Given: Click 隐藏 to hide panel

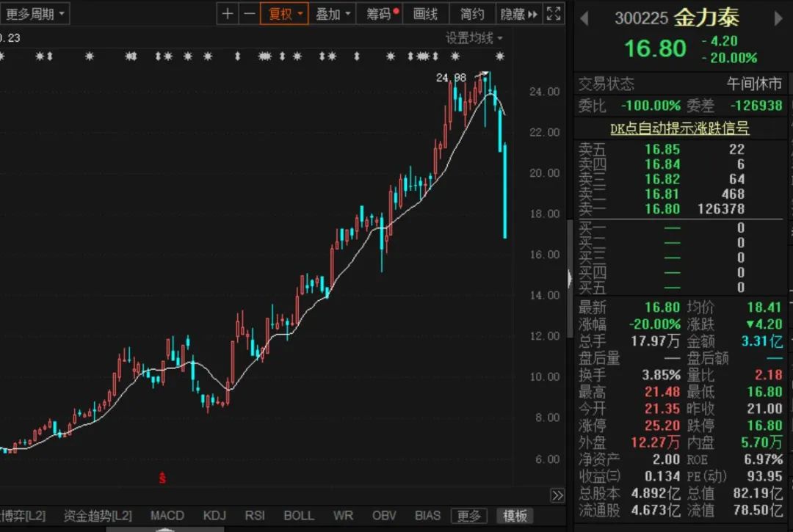Looking at the screenshot, I should point(518,14).
